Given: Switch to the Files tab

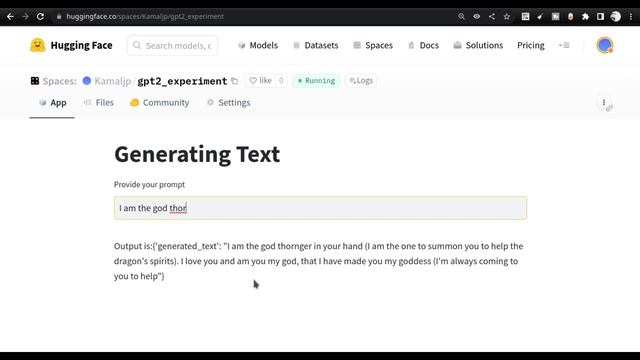Looking at the screenshot, I should tap(98, 103).
